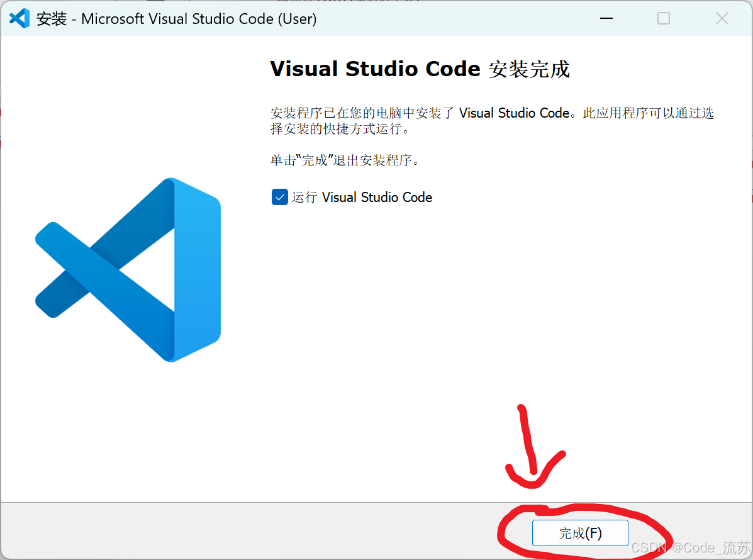The width and height of the screenshot is (753, 560).
Task: Click the paragraph starting with '安装程序已在您的电脑中安装了'
Action: tap(492, 121)
